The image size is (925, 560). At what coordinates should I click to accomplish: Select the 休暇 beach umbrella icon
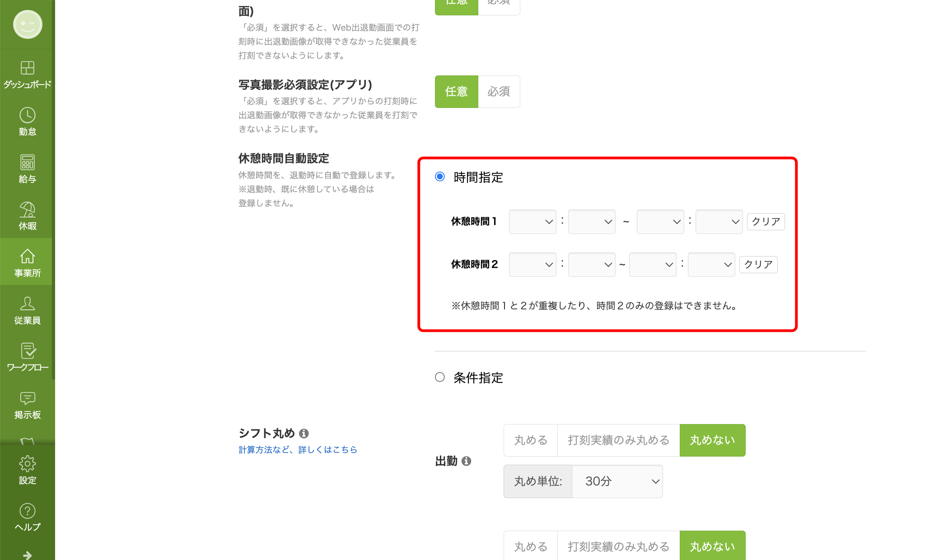click(27, 210)
